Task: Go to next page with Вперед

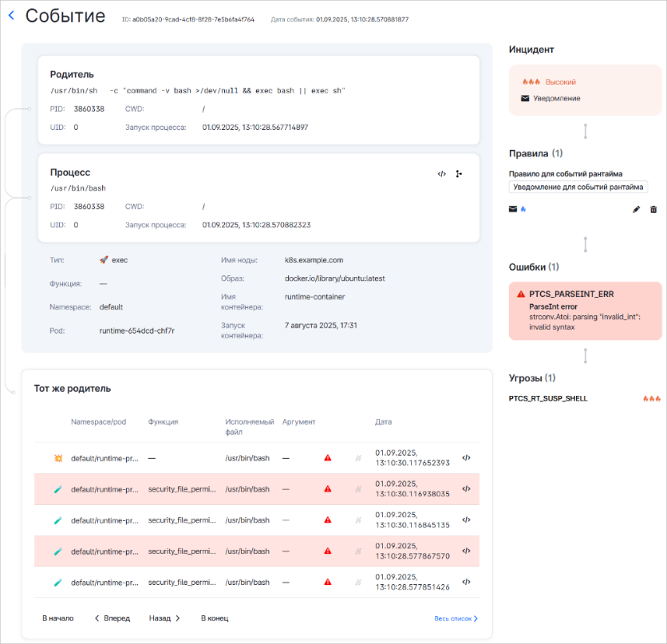Action: pyautogui.click(x=112, y=618)
